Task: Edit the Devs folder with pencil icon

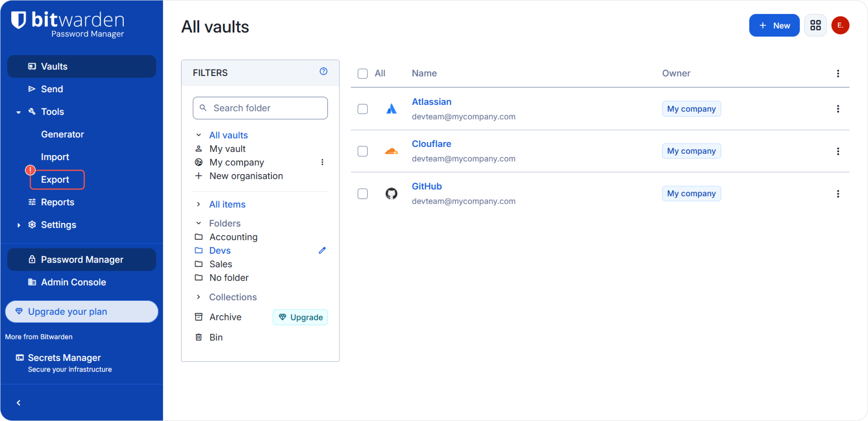Action: (x=322, y=250)
